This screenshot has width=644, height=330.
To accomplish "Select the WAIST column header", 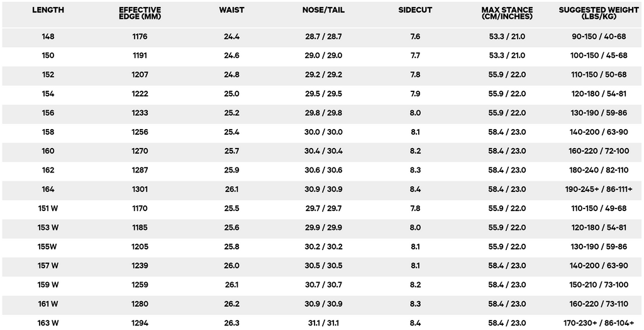I will 231,11.
